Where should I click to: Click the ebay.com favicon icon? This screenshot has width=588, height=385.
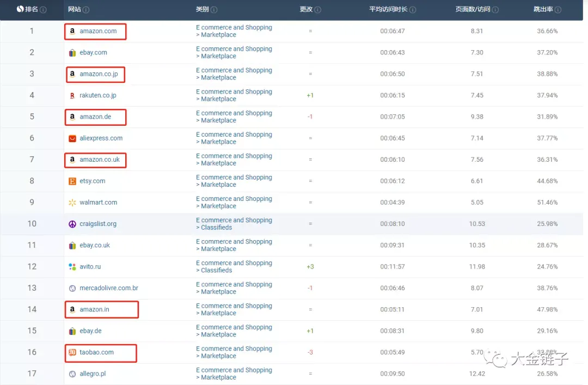[72, 52]
